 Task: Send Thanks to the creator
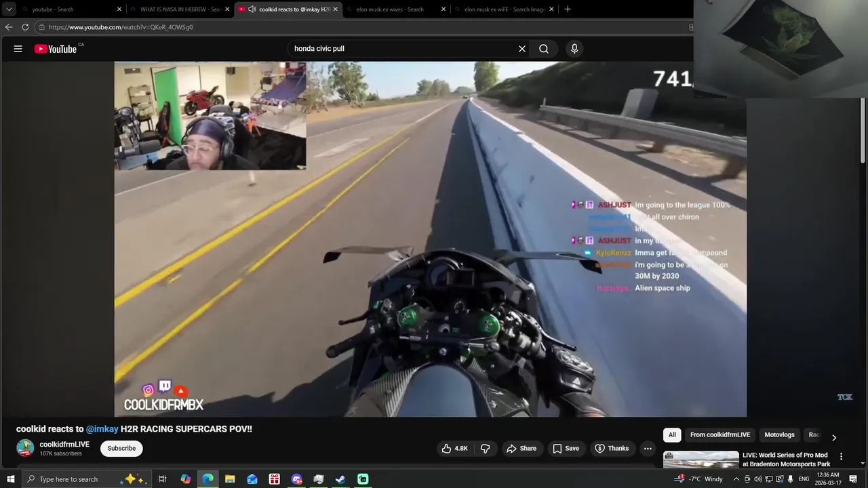click(612, 448)
